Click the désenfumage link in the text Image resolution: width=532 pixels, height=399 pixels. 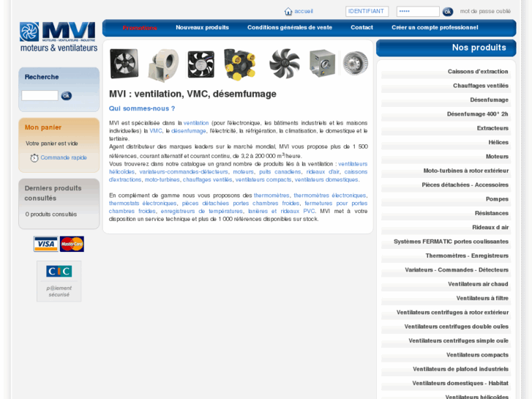tap(188, 131)
